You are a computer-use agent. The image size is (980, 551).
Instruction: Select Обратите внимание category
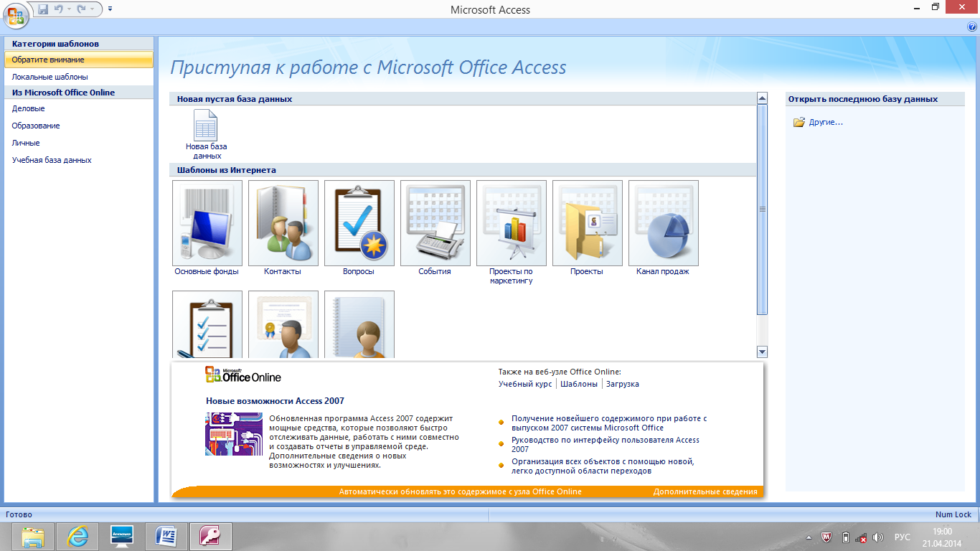coord(78,60)
